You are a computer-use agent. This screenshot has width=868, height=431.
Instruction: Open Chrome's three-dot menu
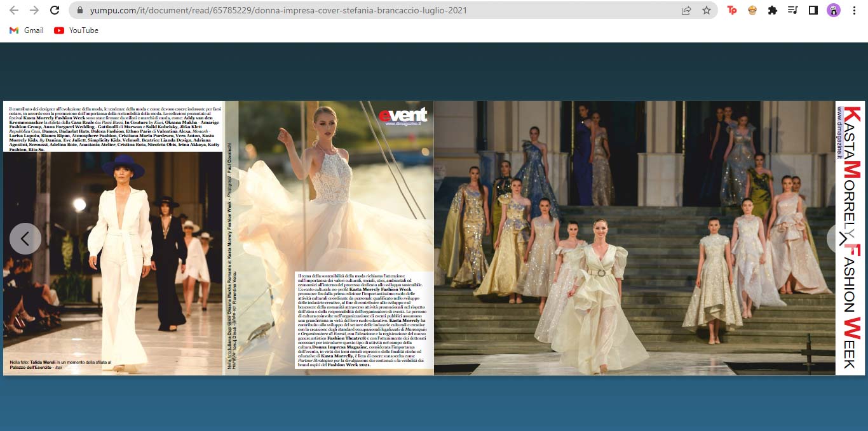(x=854, y=10)
